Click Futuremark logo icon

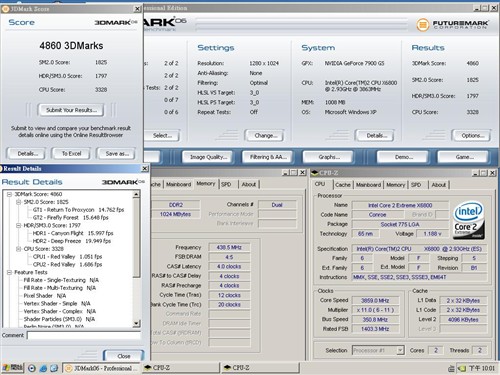[423, 25]
